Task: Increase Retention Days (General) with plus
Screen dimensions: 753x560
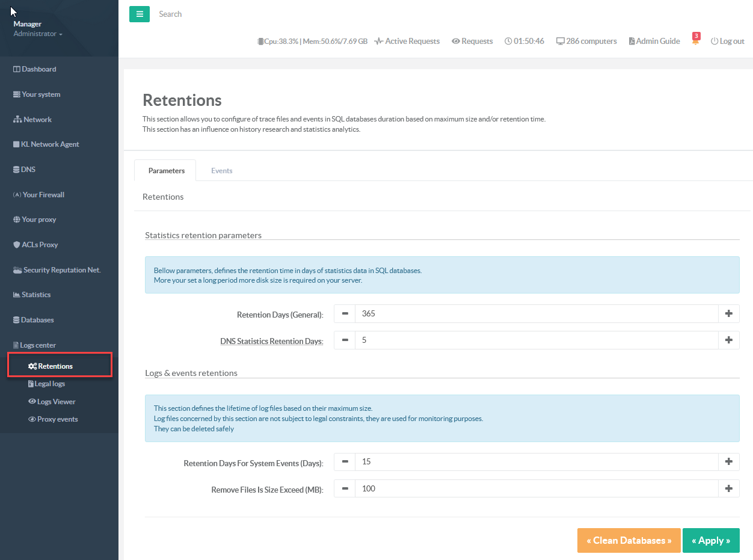Action: (728, 313)
